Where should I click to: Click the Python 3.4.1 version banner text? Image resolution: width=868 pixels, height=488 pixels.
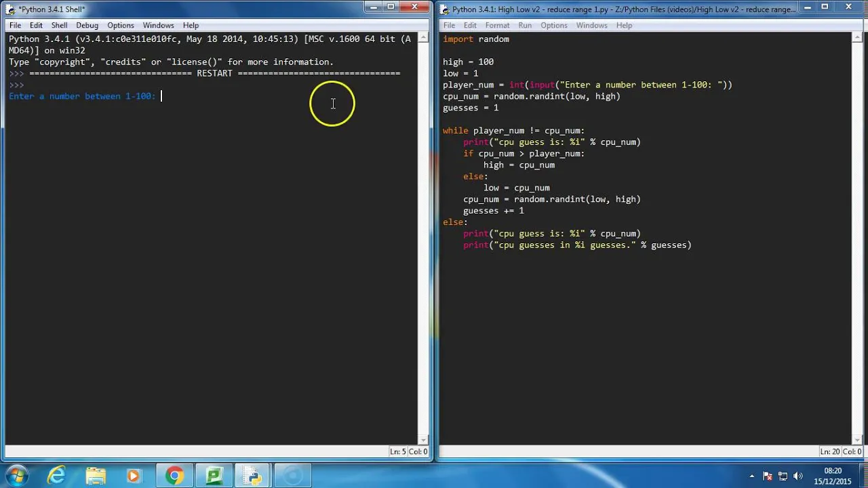(x=210, y=45)
